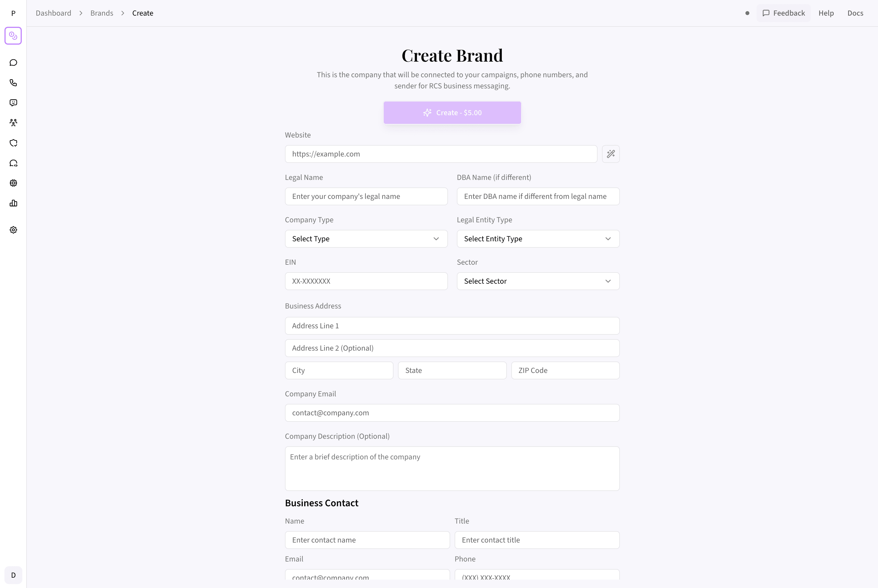Click the magic wand autofill beside Website
This screenshot has height=588, width=878.
coord(611,154)
